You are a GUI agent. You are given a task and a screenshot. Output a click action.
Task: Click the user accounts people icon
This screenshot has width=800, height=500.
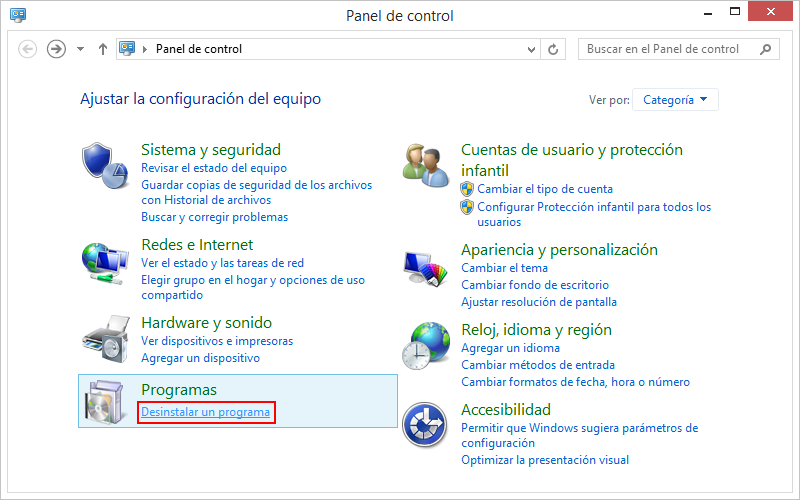426,165
